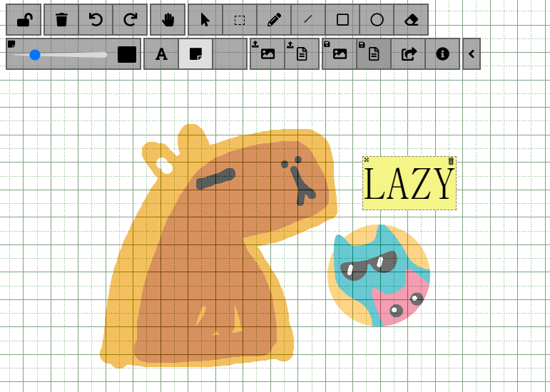The height and width of the screenshot is (392, 550).
Task: Select the straight line tool
Action: tap(308, 20)
